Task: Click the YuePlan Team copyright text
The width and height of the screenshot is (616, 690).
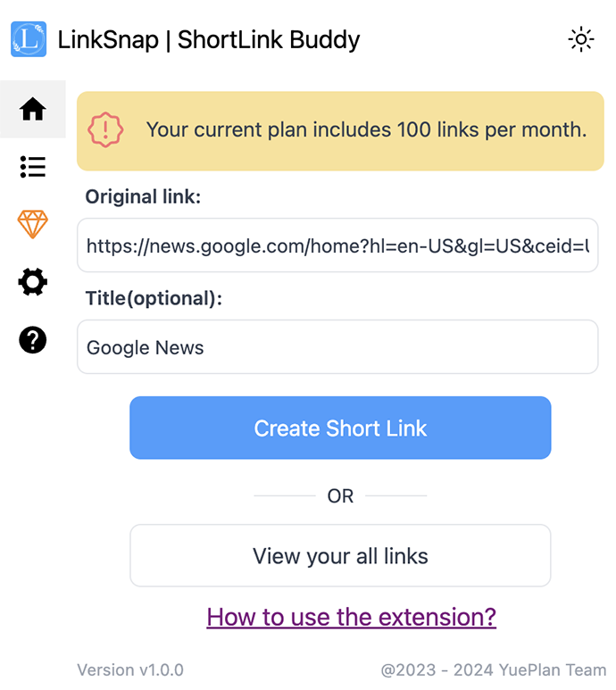Action: tap(494, 669)
